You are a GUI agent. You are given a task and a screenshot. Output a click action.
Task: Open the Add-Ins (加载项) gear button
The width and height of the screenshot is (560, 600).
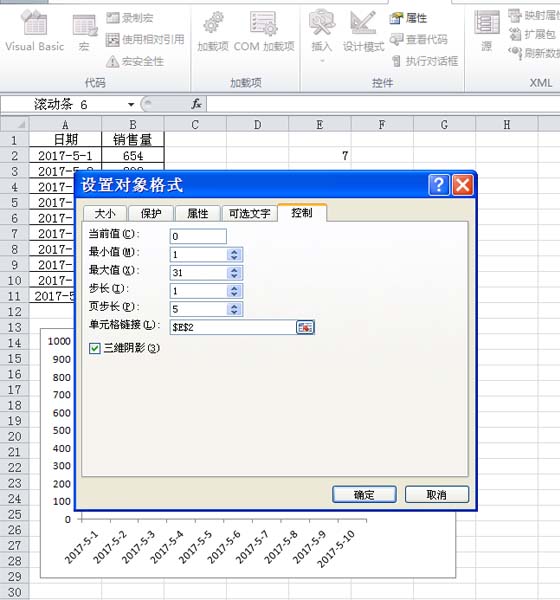coord(213,31)
